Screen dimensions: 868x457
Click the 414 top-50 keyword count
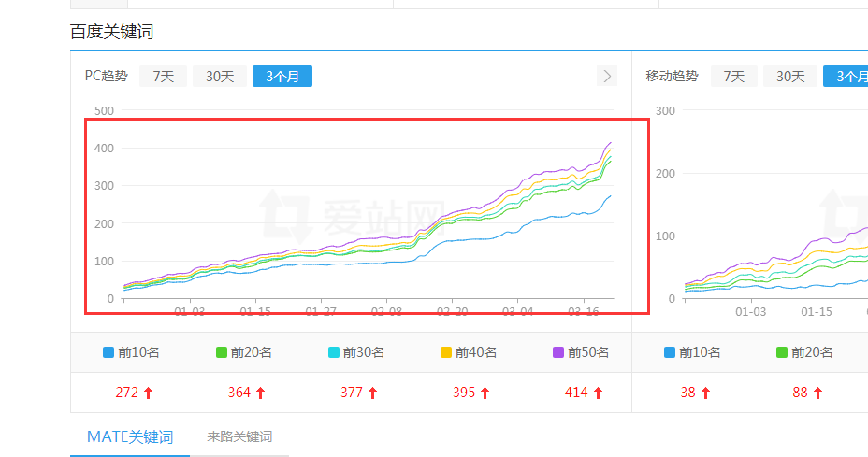(576, 393)
